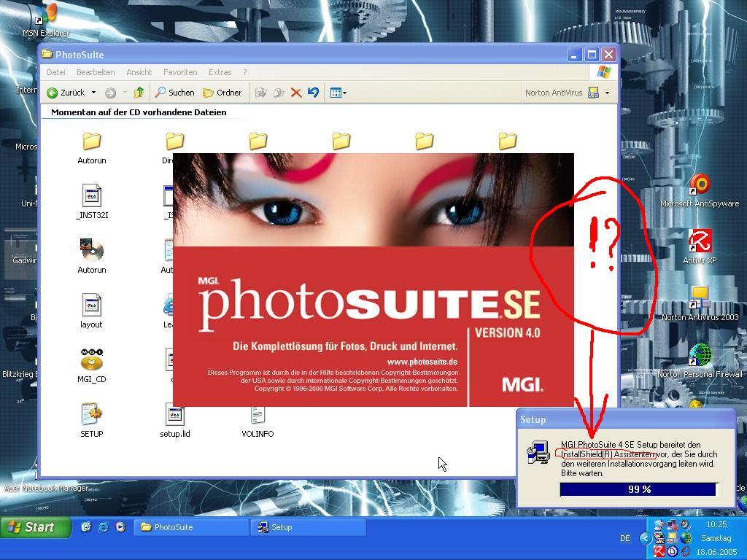This screenshot has width=747, height=560.
Task: Select the layout file icon
Action: [91, 306]
